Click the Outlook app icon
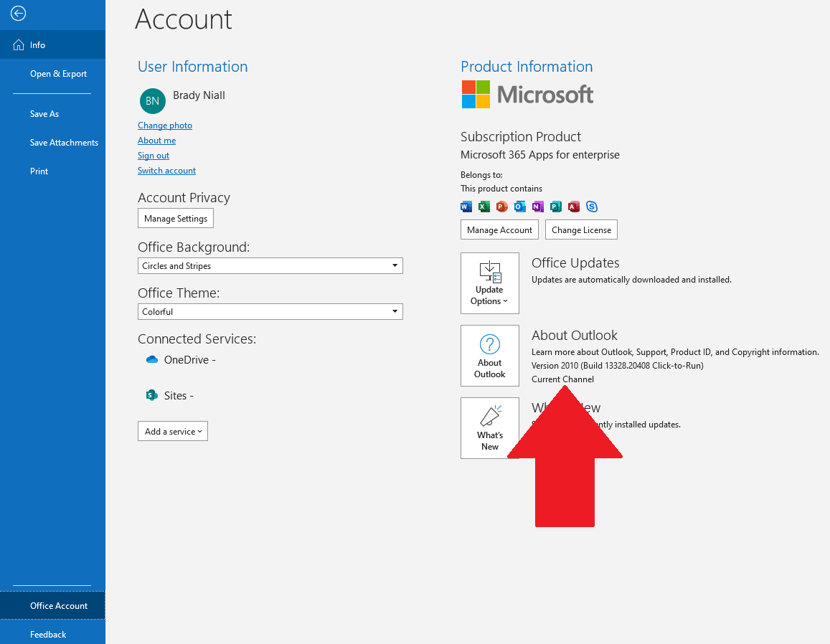The width and height of the screenshot is (830, 644). tap(520, 207)
